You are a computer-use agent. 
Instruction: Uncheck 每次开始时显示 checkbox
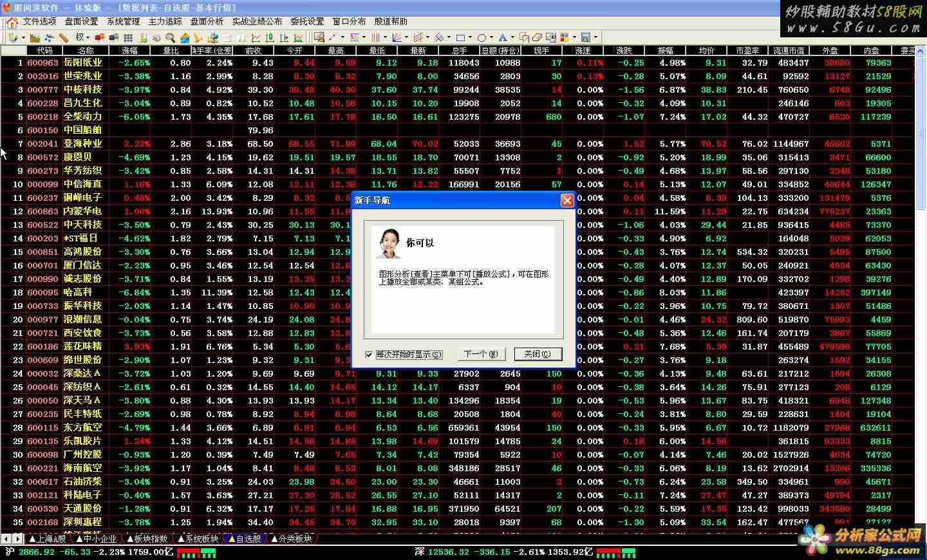click(369, 355)
